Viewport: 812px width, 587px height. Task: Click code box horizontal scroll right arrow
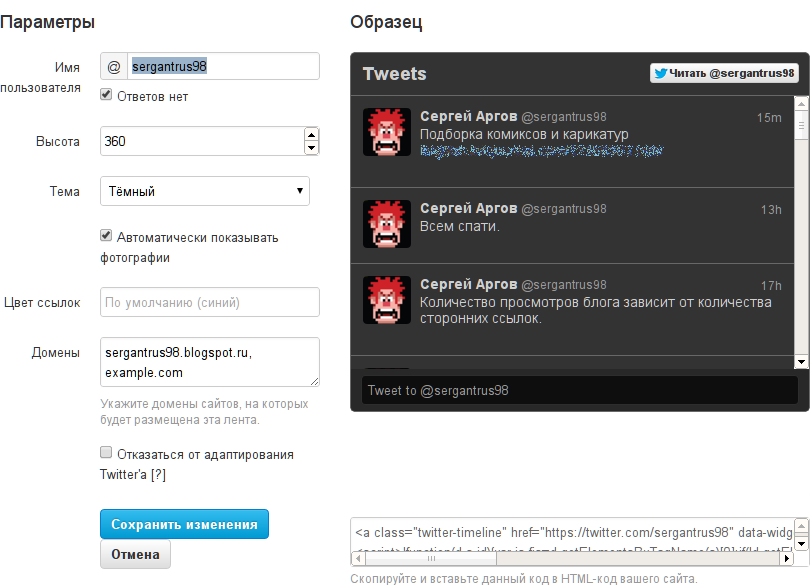coord(787,559)
